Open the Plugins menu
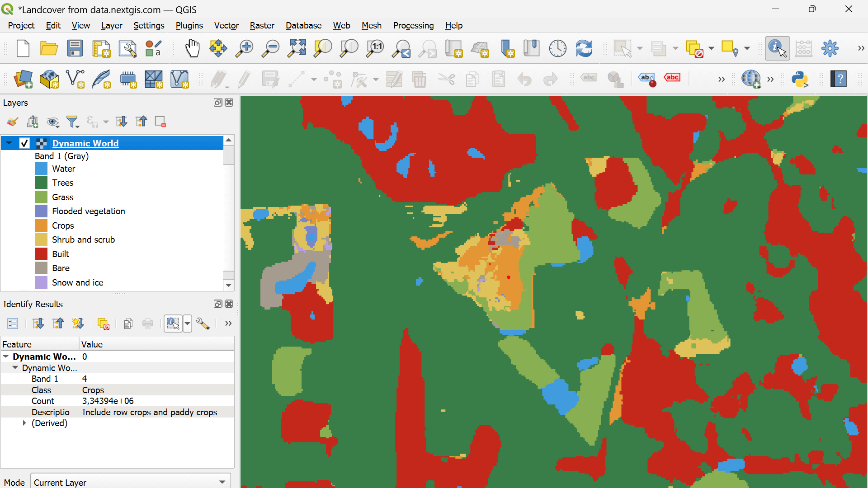868x488 pixels. click(189, 25)
